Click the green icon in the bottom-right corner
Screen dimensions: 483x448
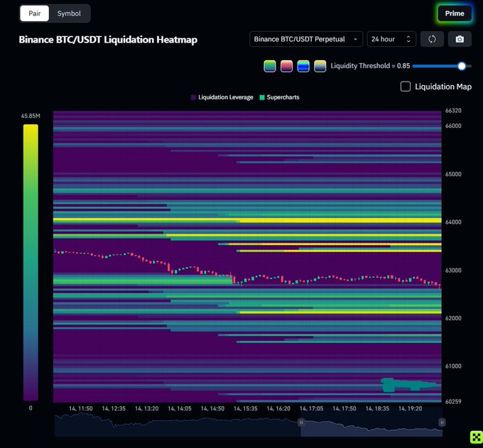(x=476, y=437)
